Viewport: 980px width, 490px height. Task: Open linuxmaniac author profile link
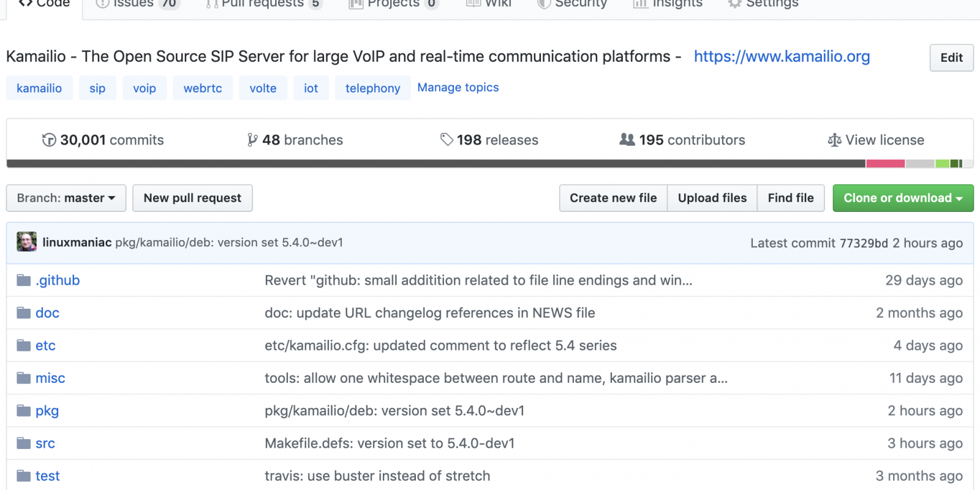point(77,243)
